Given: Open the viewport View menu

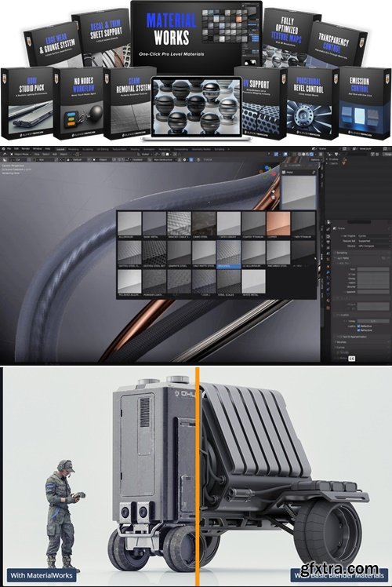Looking at the screenshot, I should point(37,154).
